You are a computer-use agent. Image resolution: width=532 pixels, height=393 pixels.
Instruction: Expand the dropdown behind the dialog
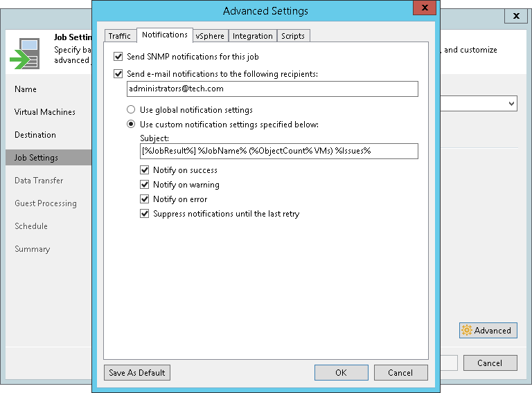511,104
